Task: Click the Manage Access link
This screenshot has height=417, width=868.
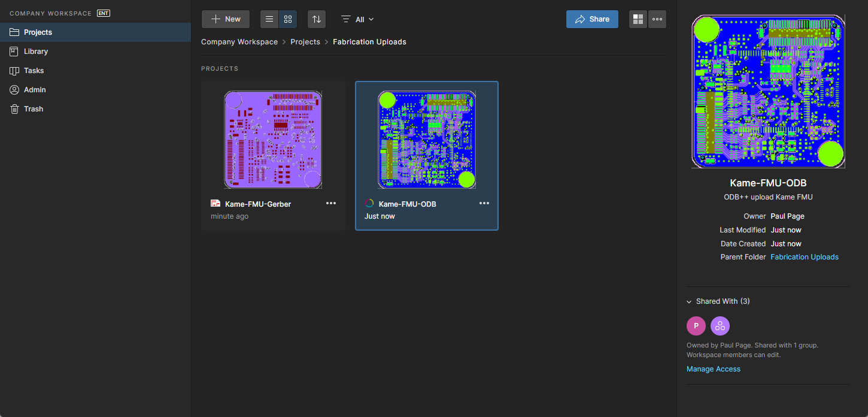Action: click(713, 369)
